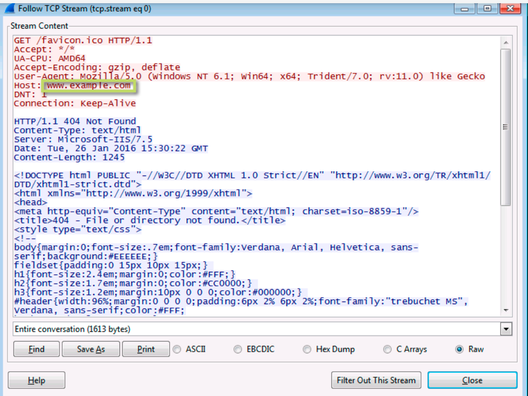Click the Content-Length: 1245 line
The image size is (528, 396).
(69, 157)
